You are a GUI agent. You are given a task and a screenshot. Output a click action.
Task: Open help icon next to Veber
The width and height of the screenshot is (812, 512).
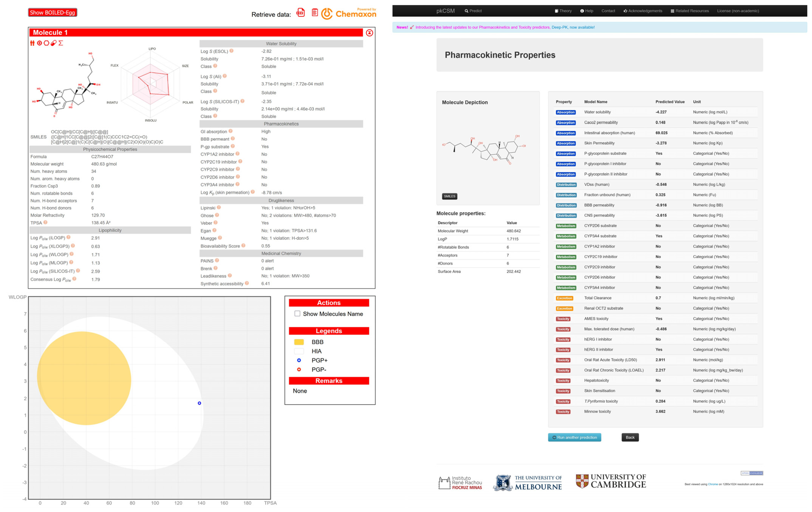coord(216,223)
